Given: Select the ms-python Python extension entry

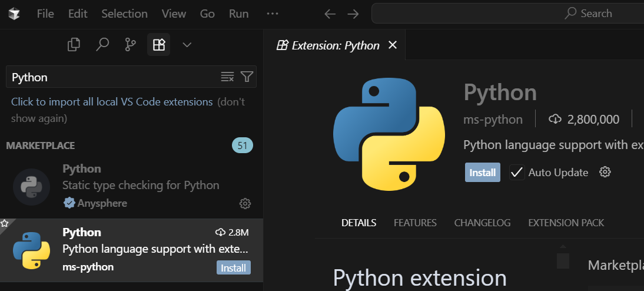Looking at the screenshot, I should click(131, 250).
